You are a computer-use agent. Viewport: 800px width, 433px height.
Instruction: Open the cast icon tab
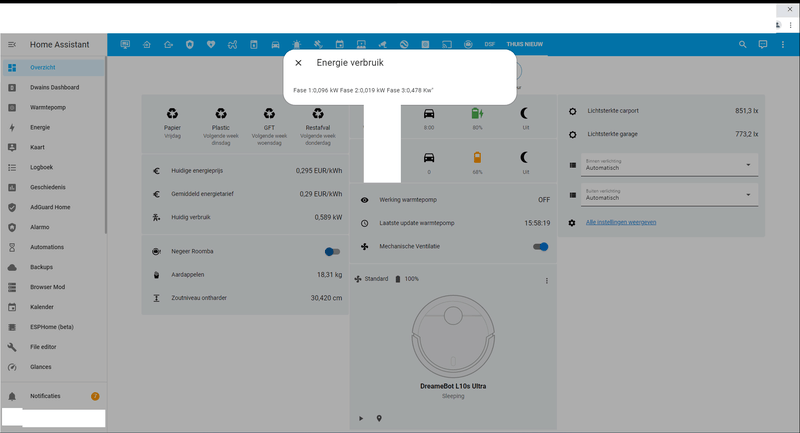click(x=446, y=44)
